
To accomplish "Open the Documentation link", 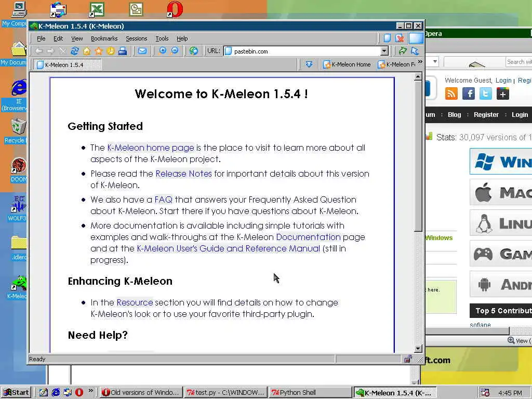I will point(308,237).
